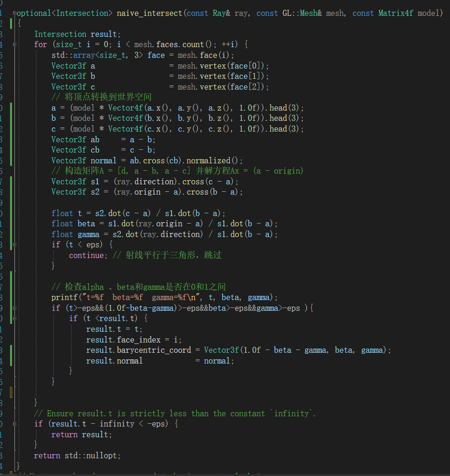Collapse the 'if (result.t - infinity' block

14,424
